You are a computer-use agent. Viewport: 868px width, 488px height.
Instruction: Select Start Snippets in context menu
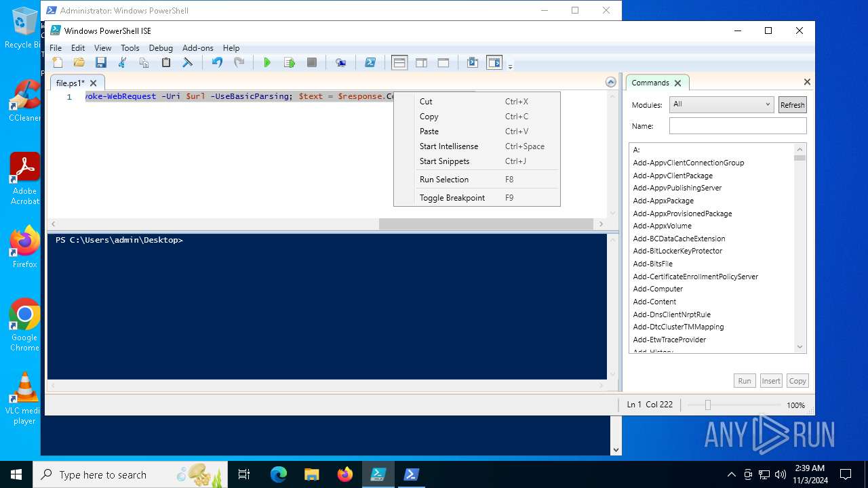[x=477, y=161]
